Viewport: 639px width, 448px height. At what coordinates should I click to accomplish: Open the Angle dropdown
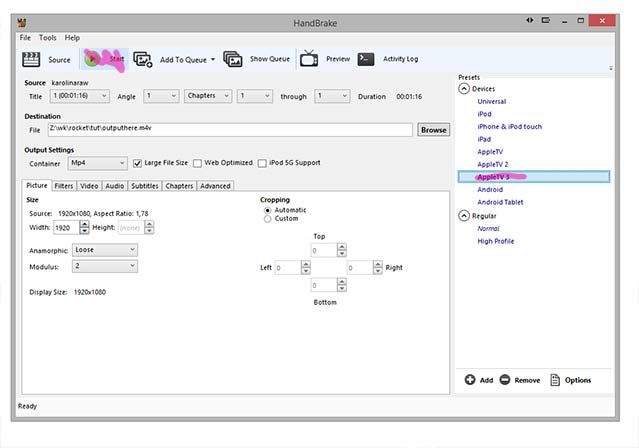click(x=161, y=96)
